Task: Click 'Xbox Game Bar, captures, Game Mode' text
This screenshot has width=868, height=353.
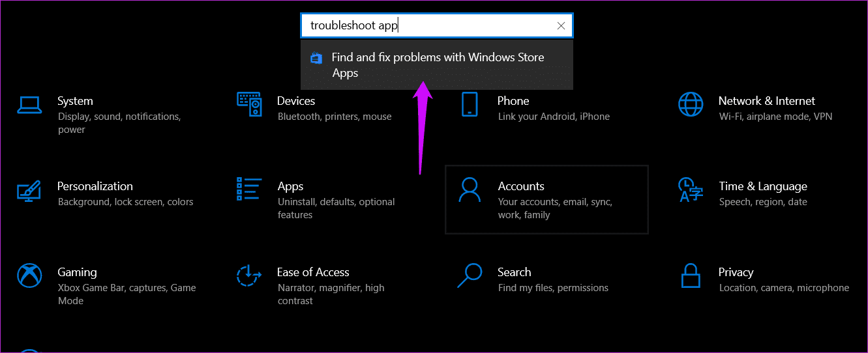Action: [127, 294]
